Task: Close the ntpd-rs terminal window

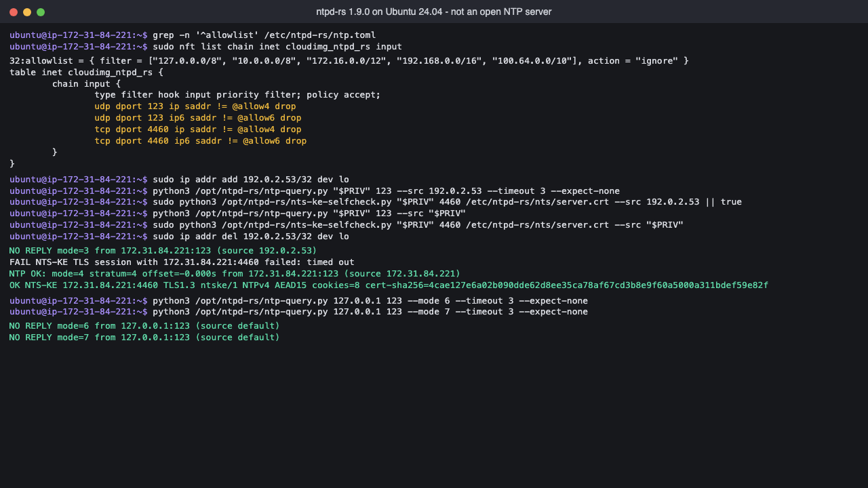Action: (x=14, y=12)
